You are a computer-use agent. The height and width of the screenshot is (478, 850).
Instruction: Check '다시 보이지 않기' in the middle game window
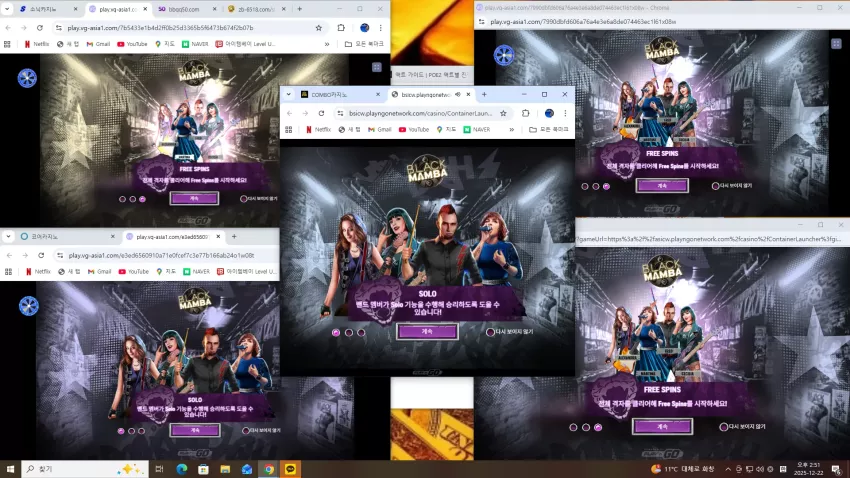click(x=490, y=332)
